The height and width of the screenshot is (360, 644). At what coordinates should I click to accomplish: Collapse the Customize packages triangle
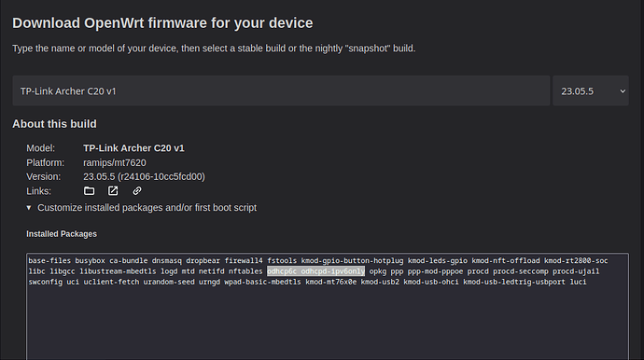[x=29, y=208]
